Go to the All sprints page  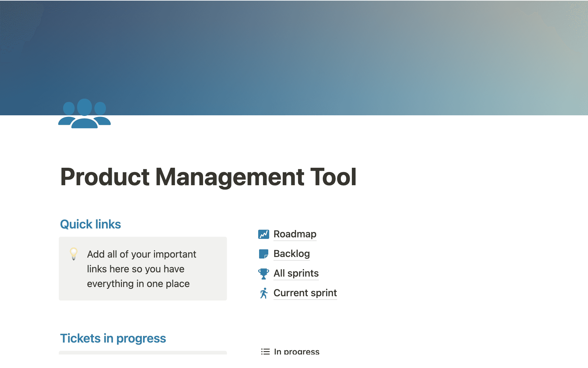pos(296,274)
